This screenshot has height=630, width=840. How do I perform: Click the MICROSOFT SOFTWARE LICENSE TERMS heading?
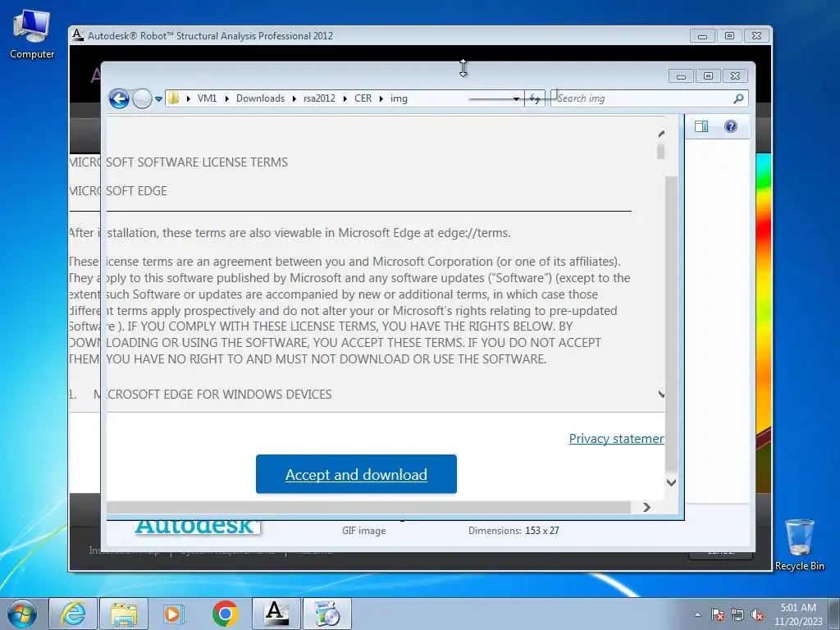click(178, 162)
